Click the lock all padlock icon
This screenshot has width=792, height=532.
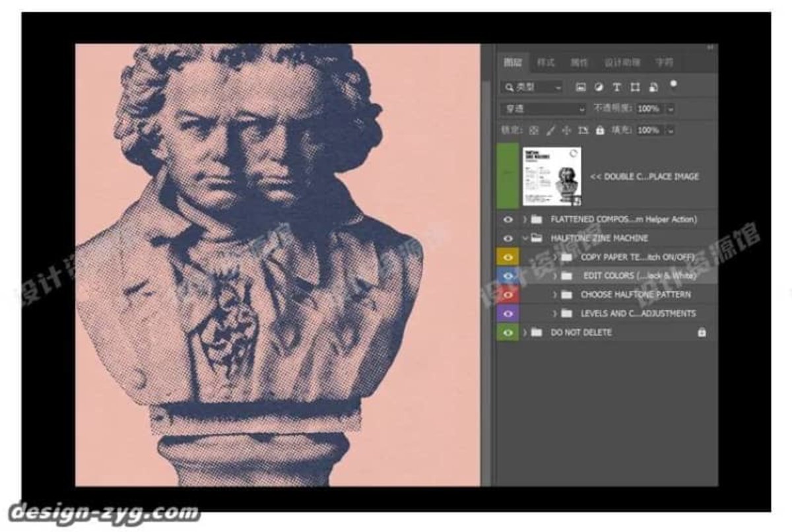(600, 130)
